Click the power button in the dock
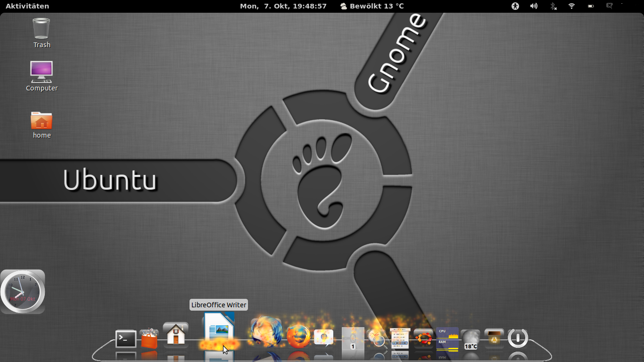The height and width of the screenshot is (362, 644). (x=518, y=338)
